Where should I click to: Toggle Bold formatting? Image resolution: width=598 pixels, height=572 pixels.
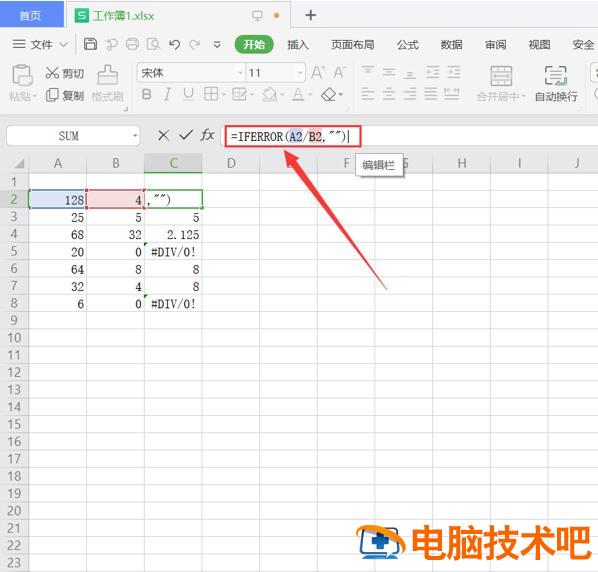[146, 94]
